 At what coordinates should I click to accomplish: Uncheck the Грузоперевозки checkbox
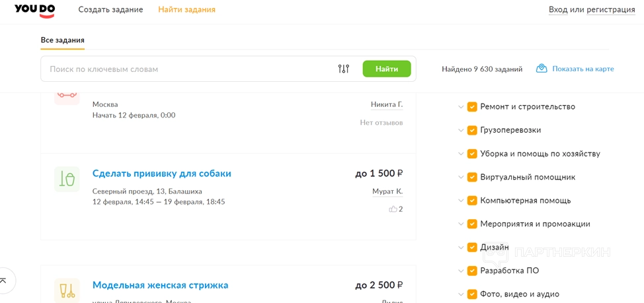coord(472,131)
